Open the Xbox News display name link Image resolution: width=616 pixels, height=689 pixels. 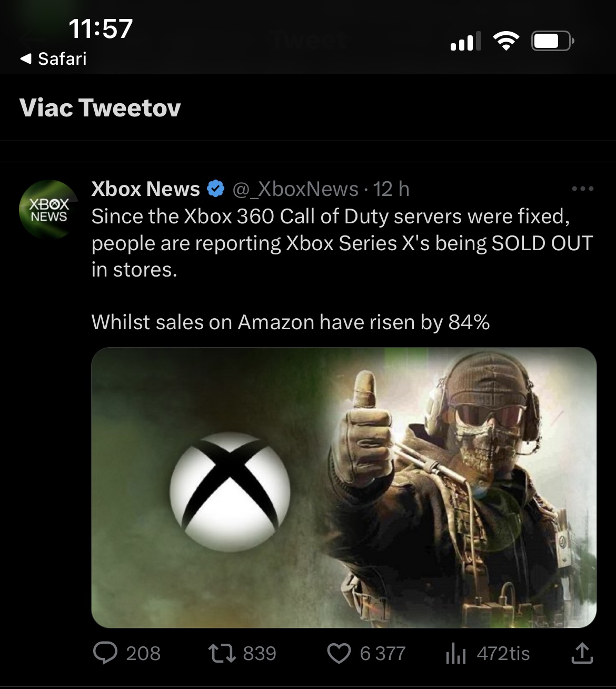[145, 189]
